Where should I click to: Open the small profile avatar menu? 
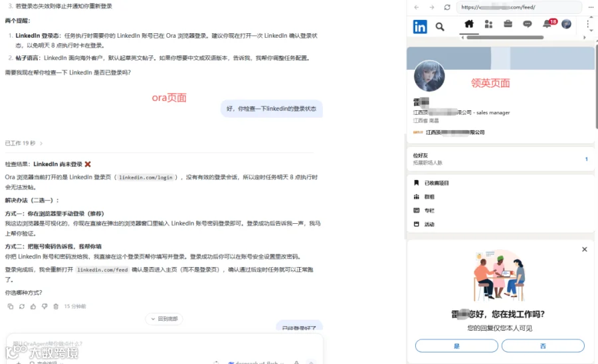pos(566,24)
